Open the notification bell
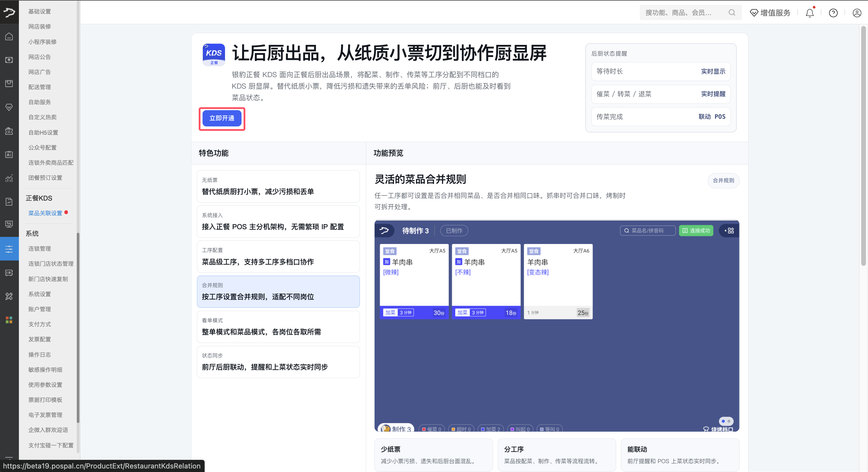Viewport: 868px width, 472px height. 809,13
